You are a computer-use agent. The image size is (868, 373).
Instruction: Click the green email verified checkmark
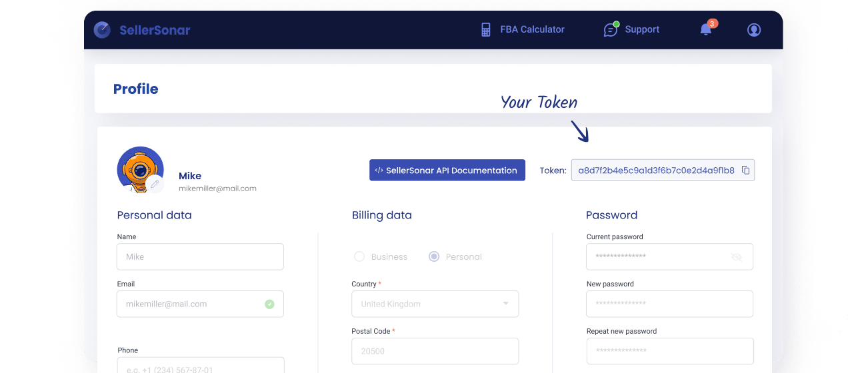pyautogui.click(x=269, y=304)
